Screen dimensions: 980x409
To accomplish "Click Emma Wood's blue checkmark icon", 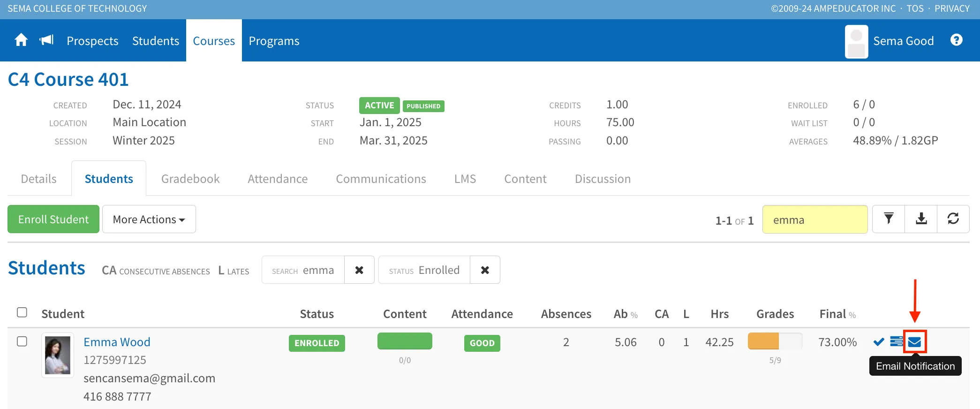I will [x=879, y=342].
